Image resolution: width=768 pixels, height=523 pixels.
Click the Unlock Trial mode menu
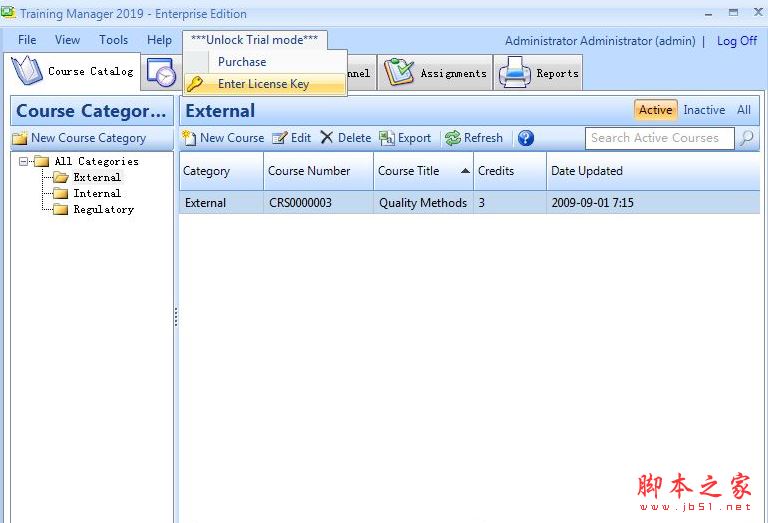255,40
